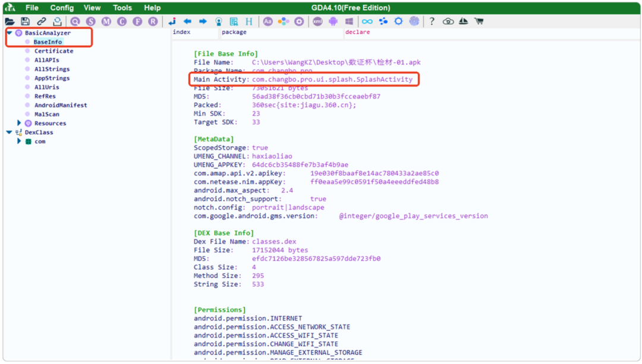
Task: Click the purple F fields icon
Action: [137, 21]
